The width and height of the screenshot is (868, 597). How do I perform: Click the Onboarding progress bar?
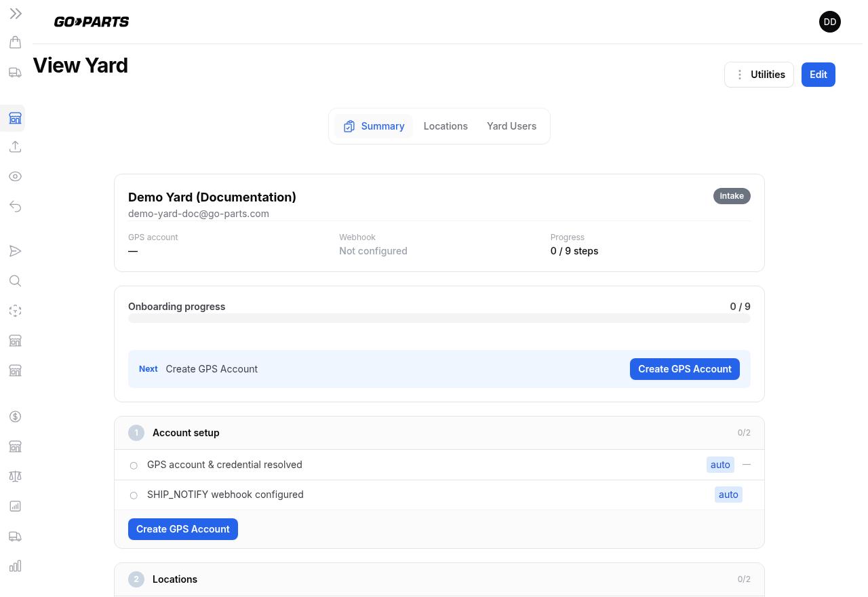click(x=439, y=319)
